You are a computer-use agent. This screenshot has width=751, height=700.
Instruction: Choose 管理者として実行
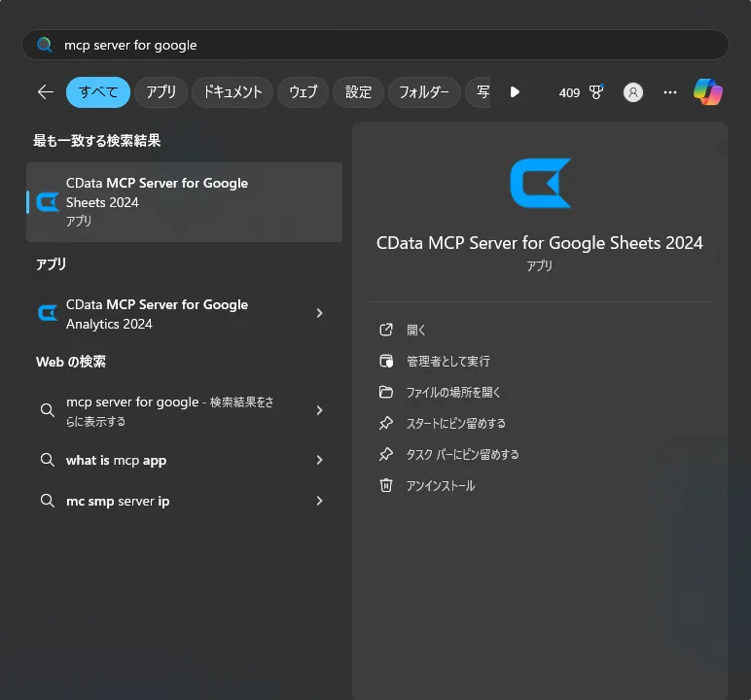click(x=448, y=361)
